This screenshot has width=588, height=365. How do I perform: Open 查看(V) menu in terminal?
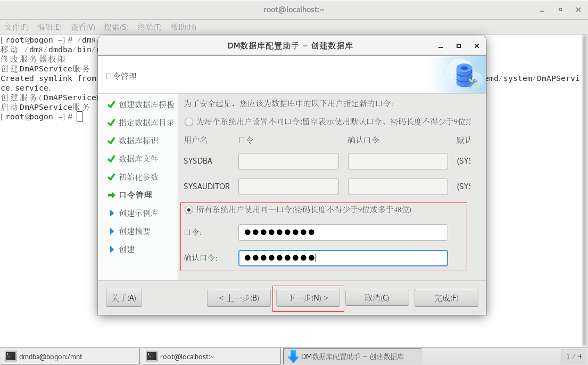(83, 27)
